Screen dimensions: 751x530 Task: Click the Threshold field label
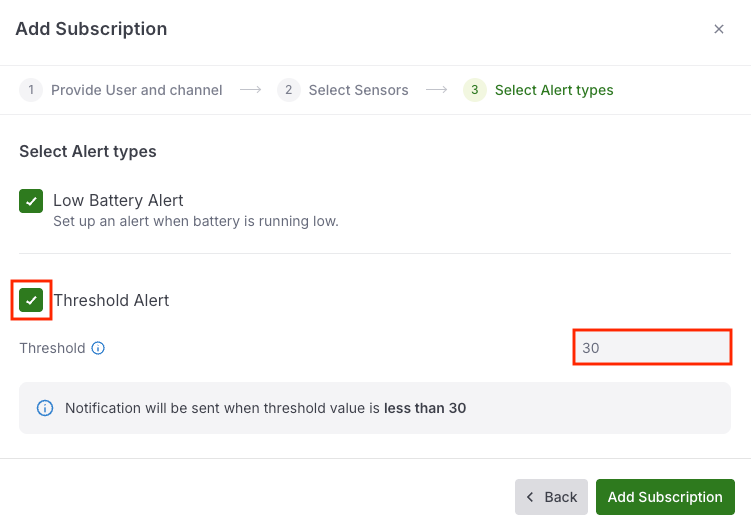click(x=52, y=348)
